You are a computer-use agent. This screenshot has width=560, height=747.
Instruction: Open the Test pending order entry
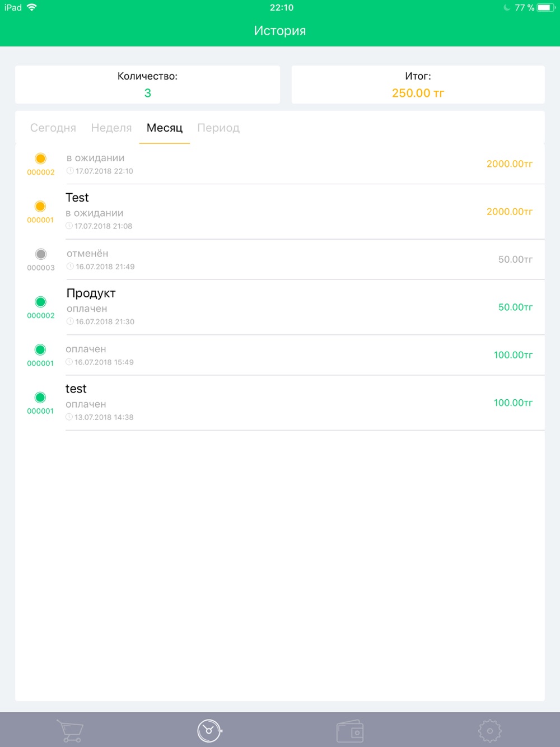(x=280, y=212)
